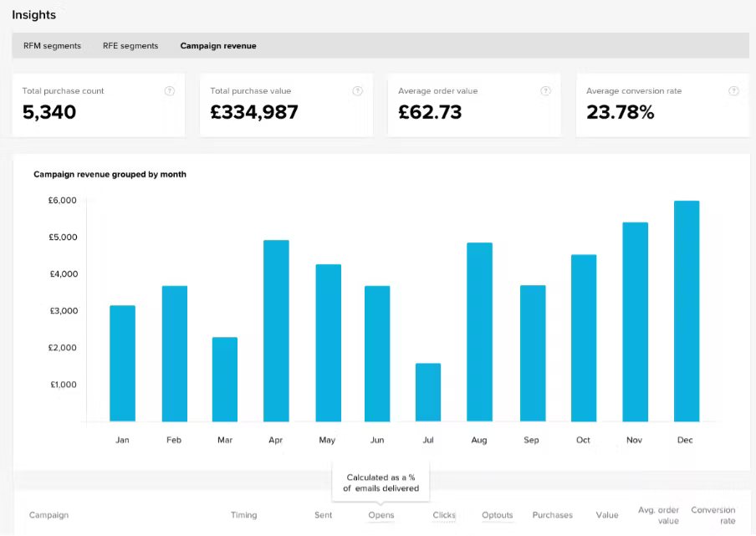Click the Timing column header
The width and height of the screenshot is (756, 536).
pyautogui.click(x=243, y=515)
